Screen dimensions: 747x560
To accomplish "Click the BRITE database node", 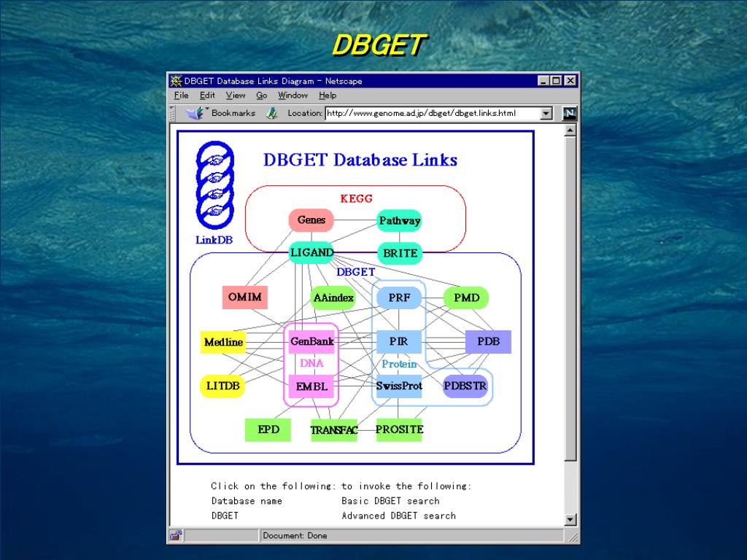I will pos(400,253).
